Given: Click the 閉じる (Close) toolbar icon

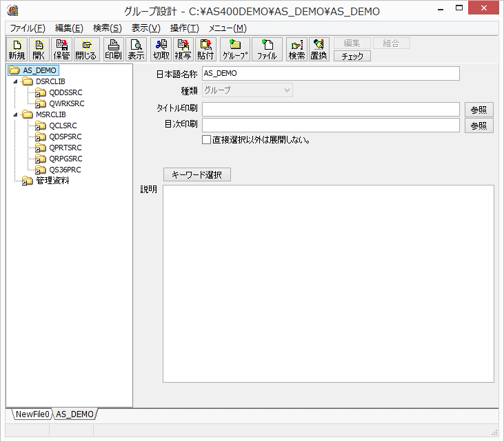Looking at the screenshot, I should click(x=86, y=49).
